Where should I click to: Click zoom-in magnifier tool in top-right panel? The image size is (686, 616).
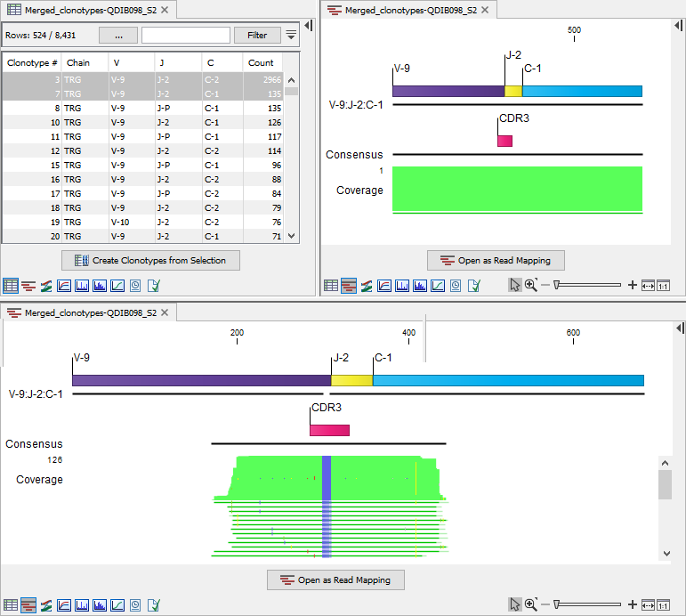tap(531, 286)
